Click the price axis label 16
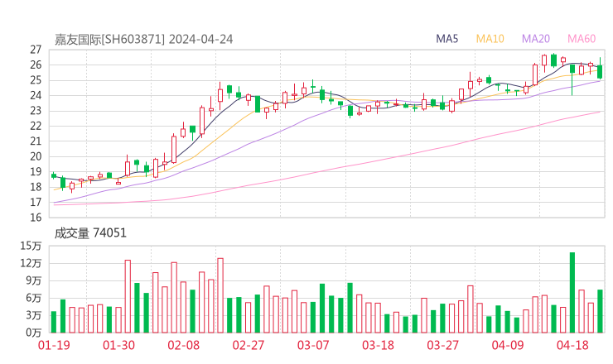Screen dimensions: 613x364 point(36,218)
